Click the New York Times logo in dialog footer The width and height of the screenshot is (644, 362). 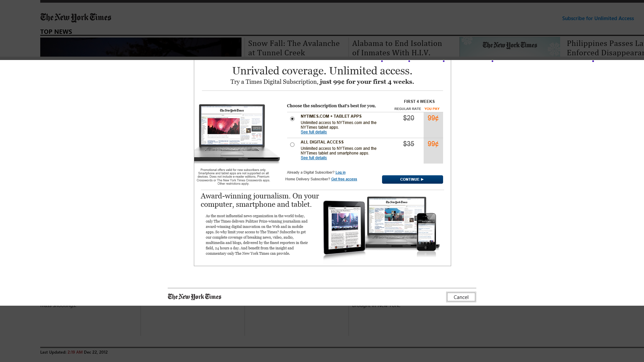pos(194,297)
